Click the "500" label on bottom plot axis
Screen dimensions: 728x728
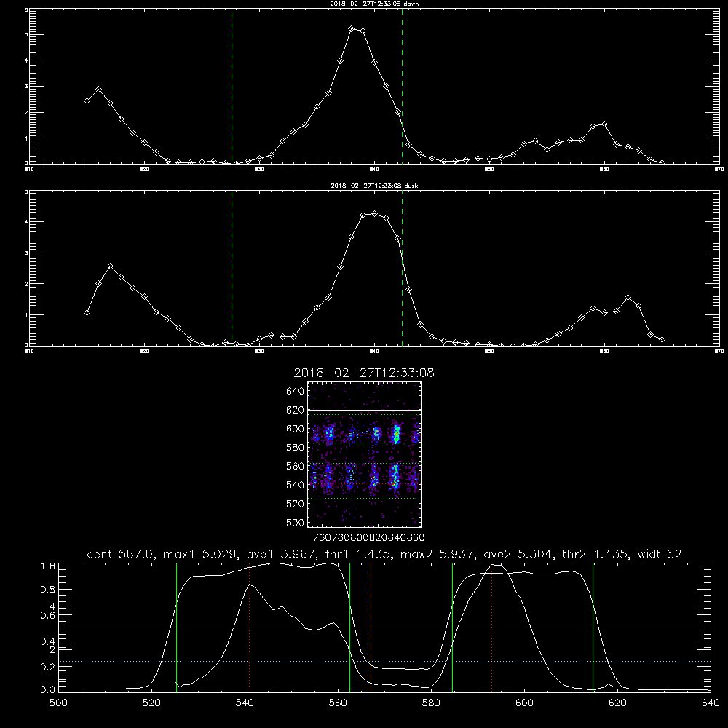(x=58, y=703)
